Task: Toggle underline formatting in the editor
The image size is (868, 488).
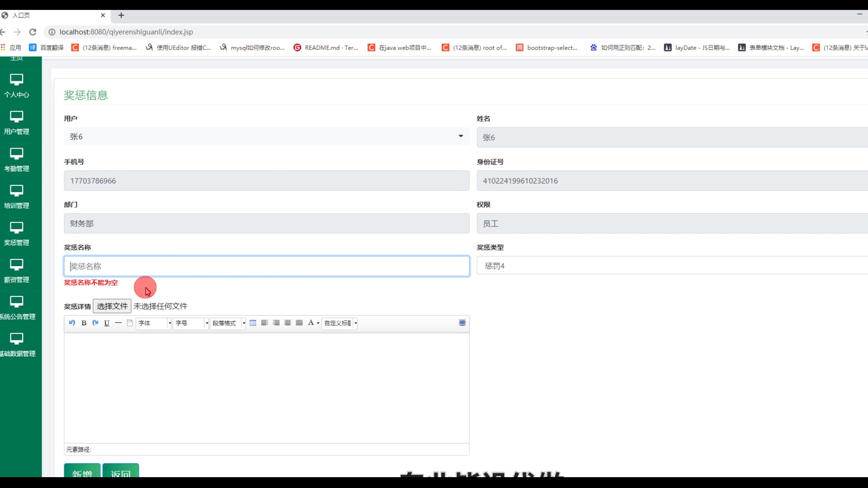Action: click(x=107, y=323)
